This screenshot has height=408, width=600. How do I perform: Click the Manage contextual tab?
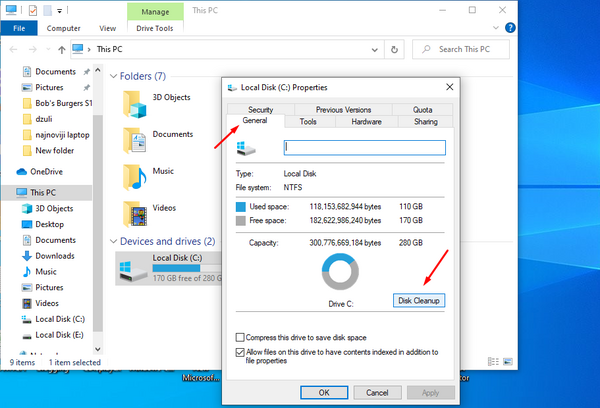coord(155,12)
